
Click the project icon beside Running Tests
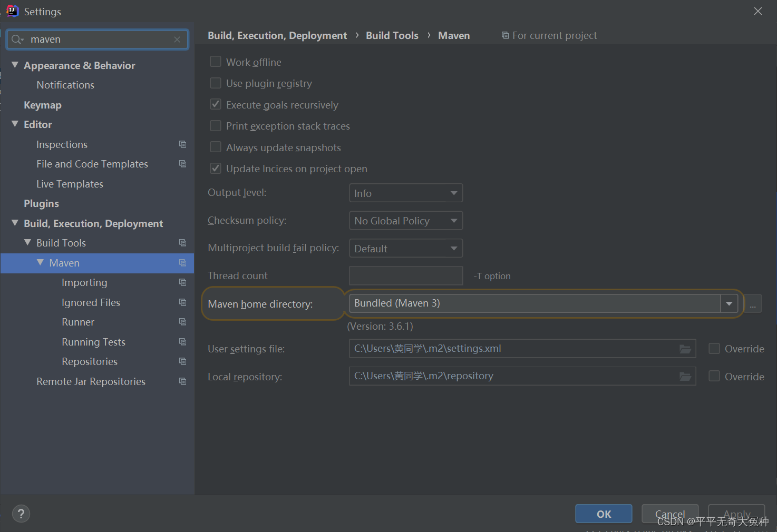pyautogui.click(x=182, y=342)
